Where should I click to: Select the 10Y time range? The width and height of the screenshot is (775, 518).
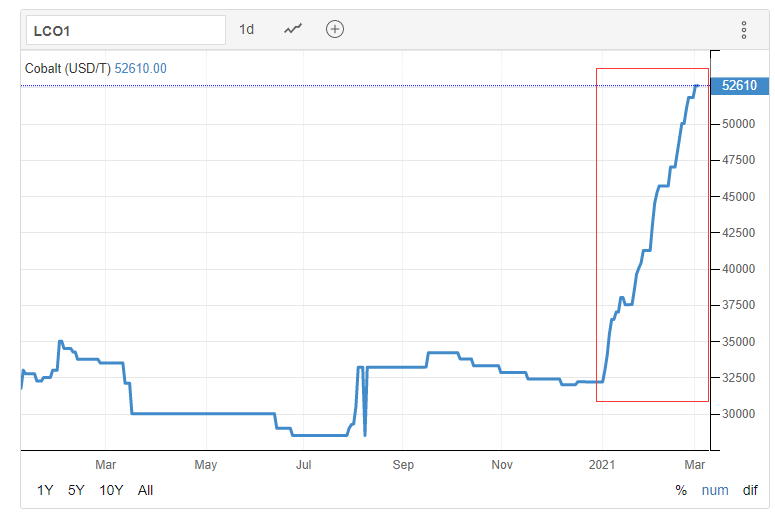tap(111, 490)
